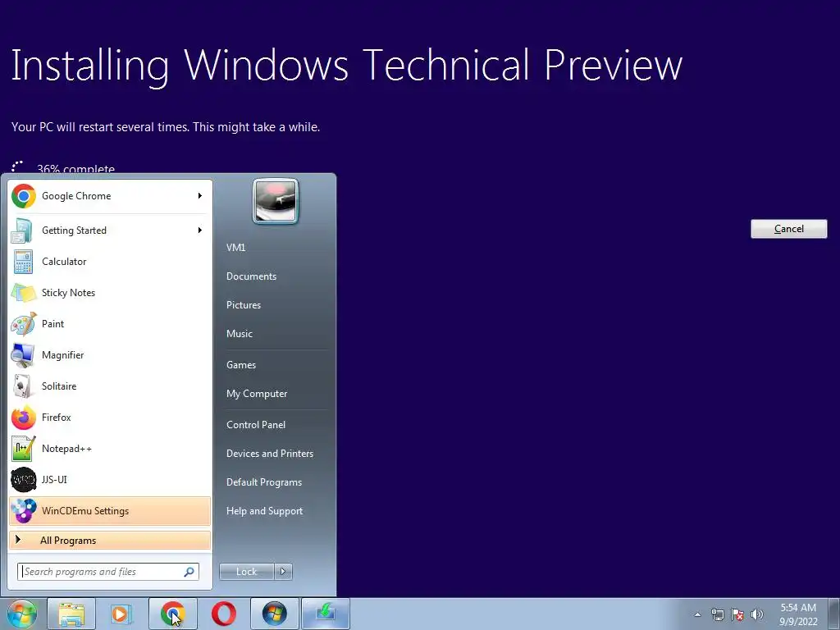Open Sticky Notes

pos(110,293)
